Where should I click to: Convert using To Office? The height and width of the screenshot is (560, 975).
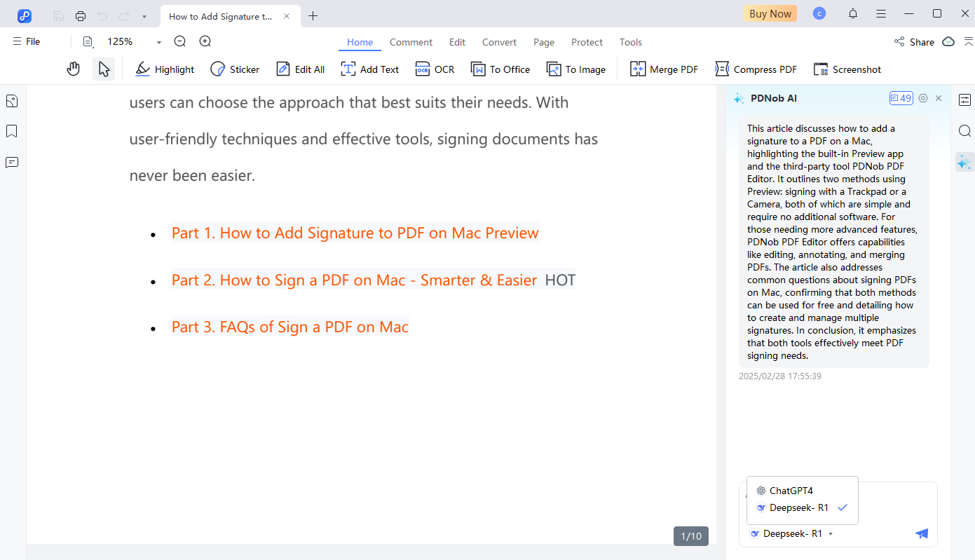[500, 69]
